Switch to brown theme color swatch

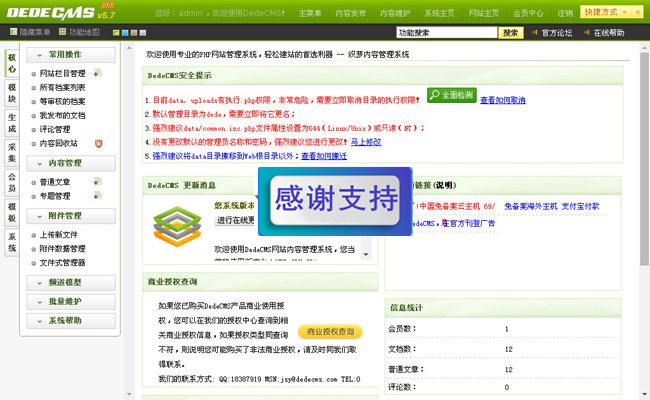click(134, 33)
